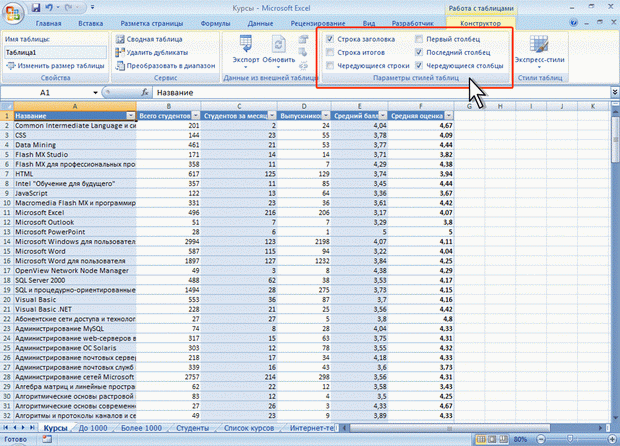Click the Экспорт table icon
Viewport: 620px width, 446px height.
click(x=246, y=43)
